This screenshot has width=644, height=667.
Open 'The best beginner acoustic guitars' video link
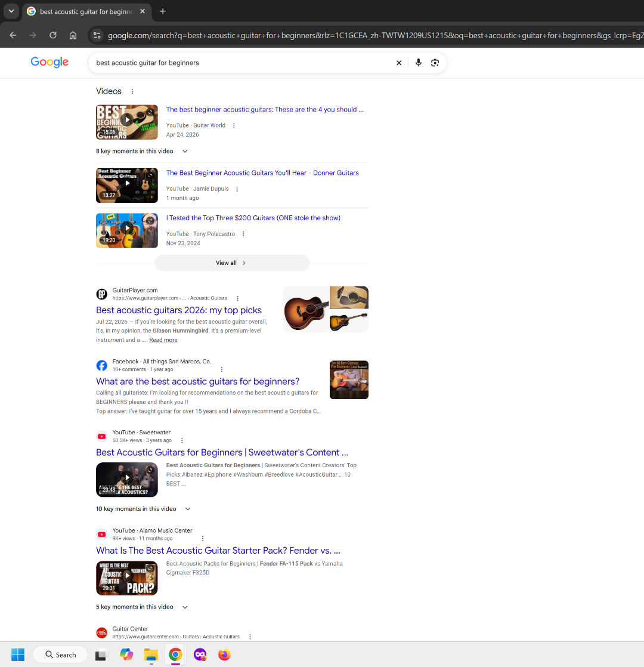[264, 109]
